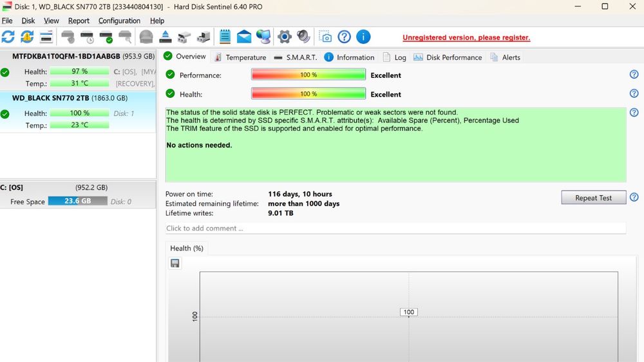Click the 'Disk: 1' label under WD_BLACK
Viewport: 644px width, 362px height.
124,113
